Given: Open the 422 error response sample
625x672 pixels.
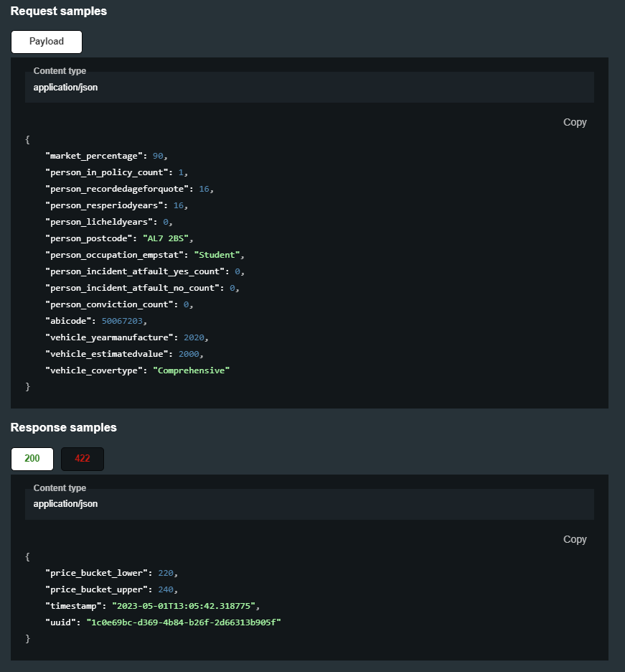Looking at the screenshot, I should click(82, 459).
